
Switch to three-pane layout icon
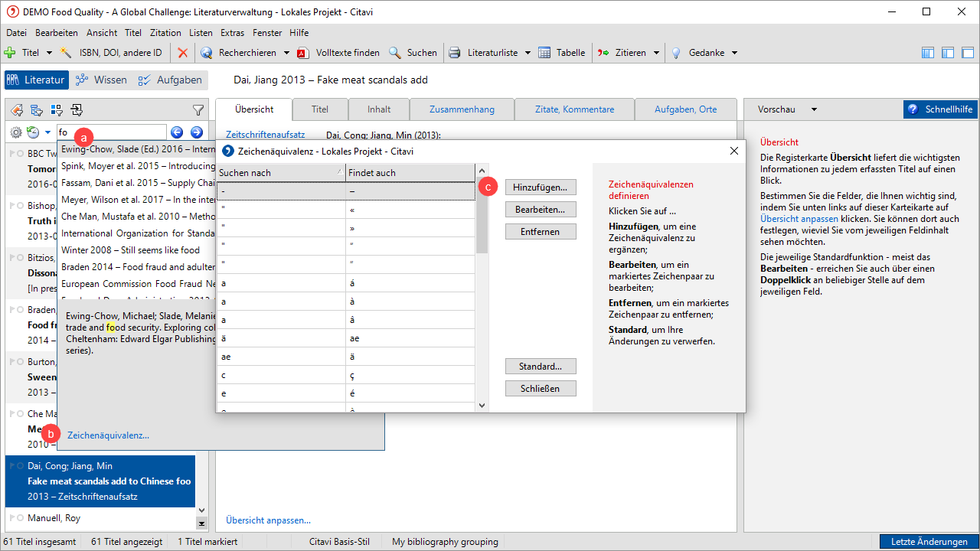click(x=928, y=53)
